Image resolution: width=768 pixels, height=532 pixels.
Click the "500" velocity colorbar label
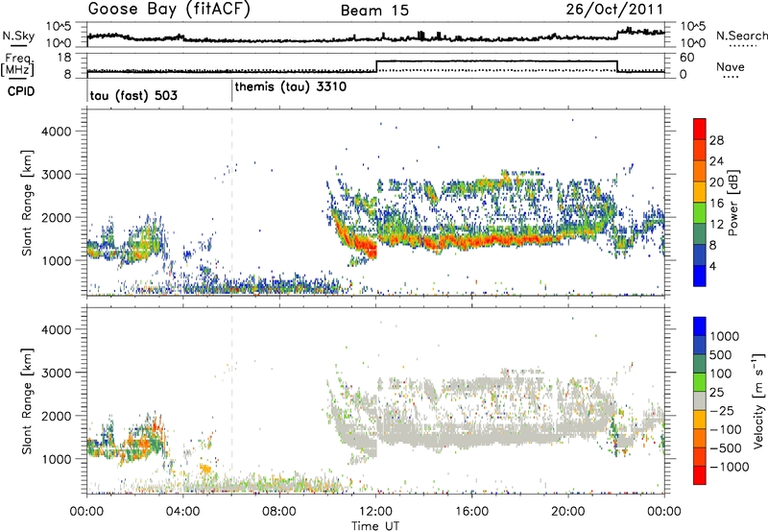coord(721,354)
